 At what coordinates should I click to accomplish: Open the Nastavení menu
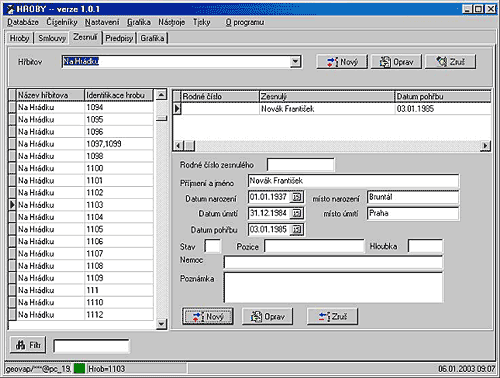[x=102, y=22]
